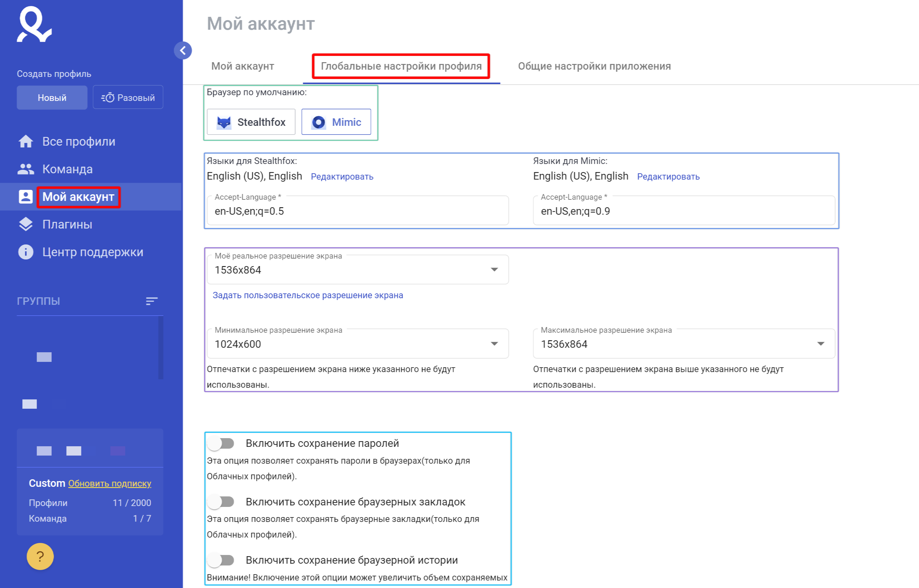This screenshot has width=919, height=588.
Task: Switch to Глобальные настройки профиля tab
Action: point(401,66)
